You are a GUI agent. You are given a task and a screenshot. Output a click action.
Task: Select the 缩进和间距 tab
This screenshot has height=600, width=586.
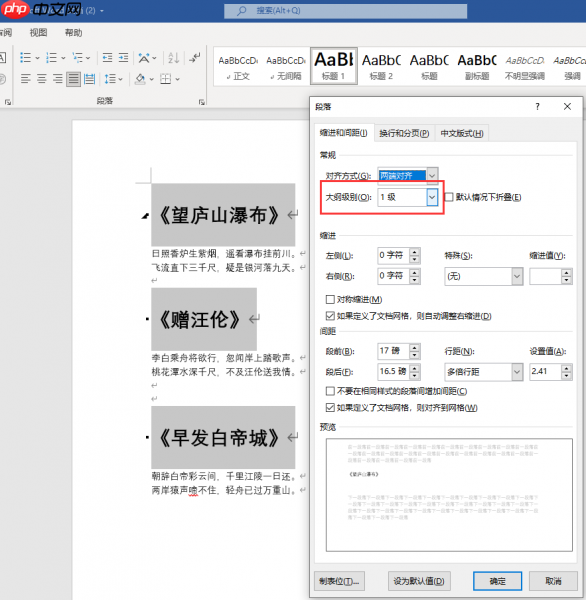click(343, 133)
